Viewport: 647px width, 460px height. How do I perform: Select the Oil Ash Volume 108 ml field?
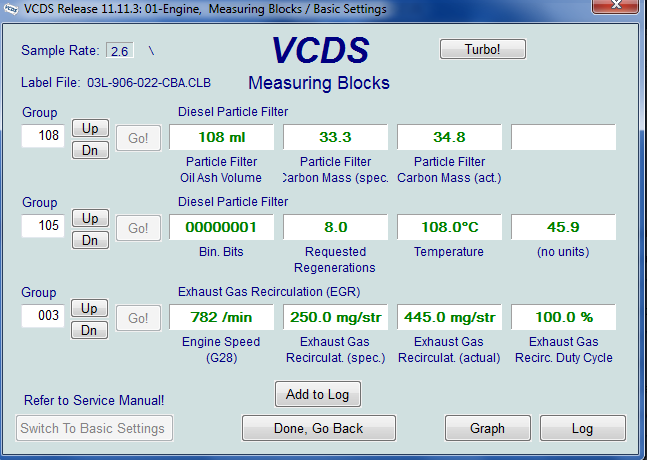tap(221, 138)
